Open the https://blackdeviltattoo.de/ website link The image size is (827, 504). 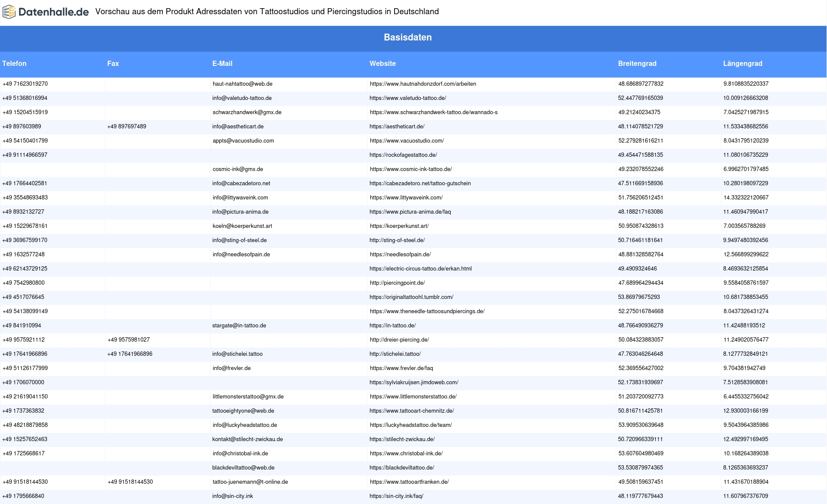[x=402, y=468]
